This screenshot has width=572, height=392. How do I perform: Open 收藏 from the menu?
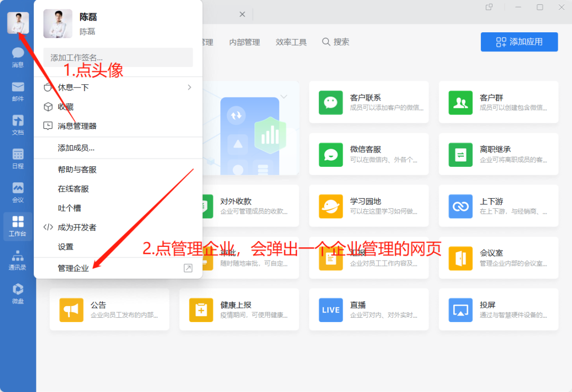[118, 106]
